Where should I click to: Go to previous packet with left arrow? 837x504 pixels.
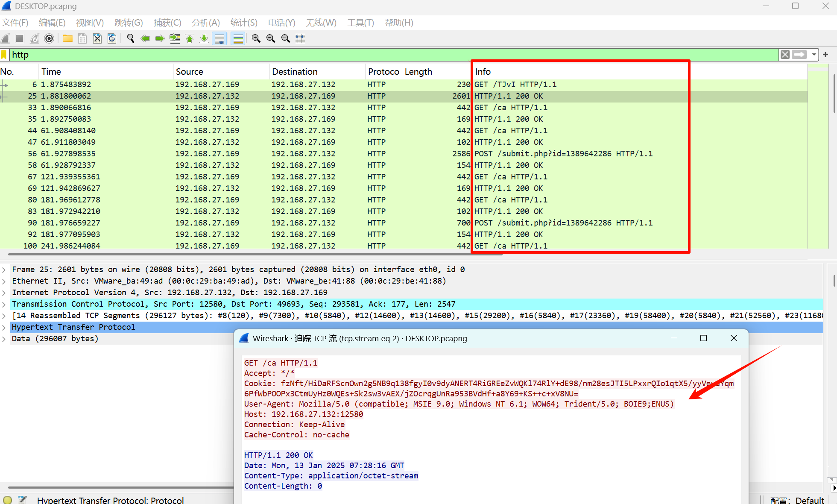(x=145, y=38)
